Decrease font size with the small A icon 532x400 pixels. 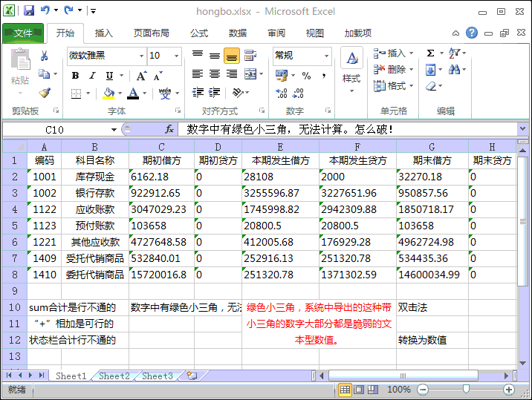[x=158, y=76]
